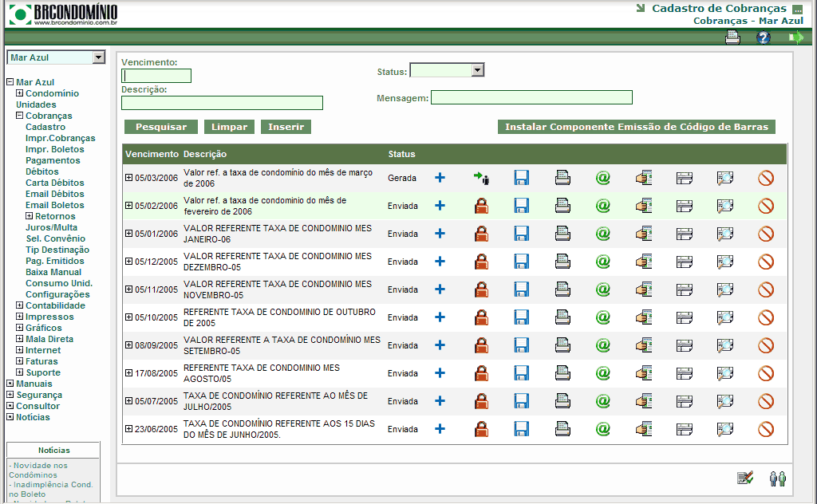Click the blue plus icon for 05/03/2006
Image resolution: width=817 pixels, height=504 pixels.
440,178
